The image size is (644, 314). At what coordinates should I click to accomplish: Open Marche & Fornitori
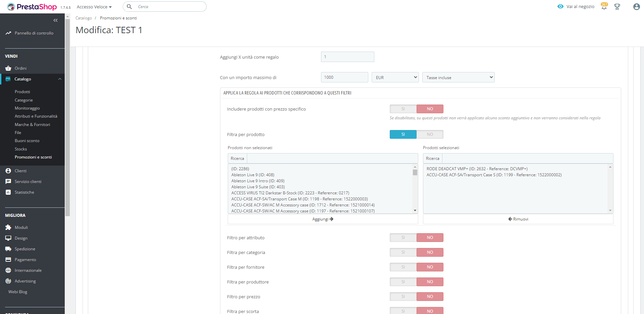tap(32, 125)
